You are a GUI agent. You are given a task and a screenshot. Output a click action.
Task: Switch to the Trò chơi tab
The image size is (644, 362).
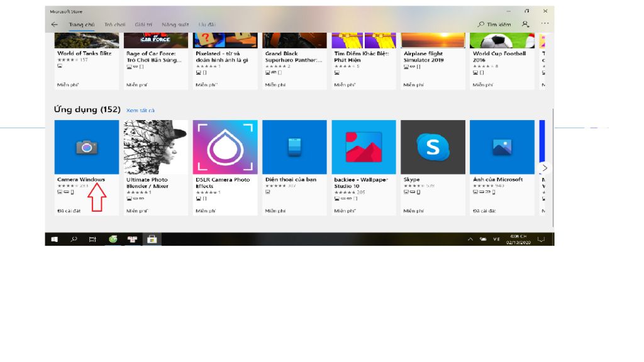(114, 25)
